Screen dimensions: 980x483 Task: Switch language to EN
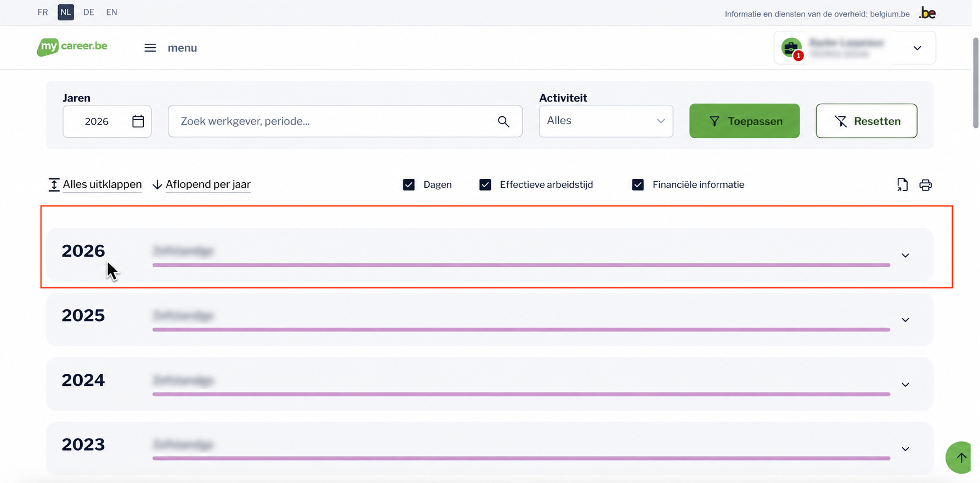pos(112,12)
